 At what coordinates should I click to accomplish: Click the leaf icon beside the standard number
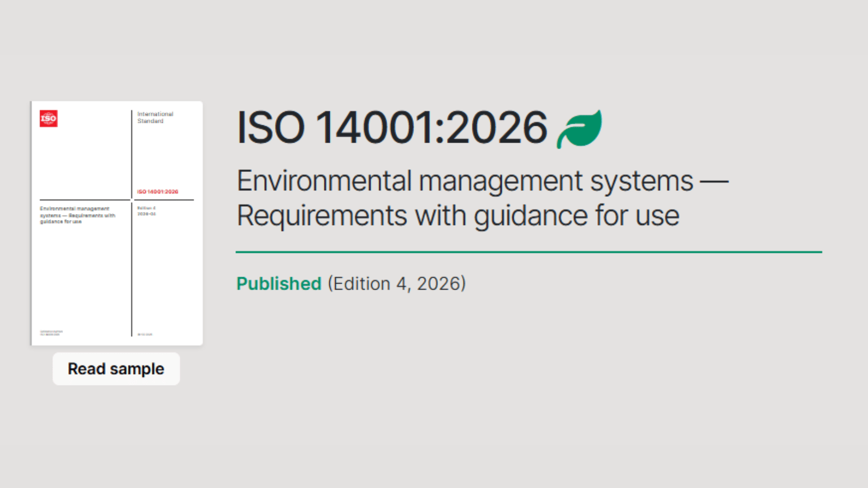578,129
